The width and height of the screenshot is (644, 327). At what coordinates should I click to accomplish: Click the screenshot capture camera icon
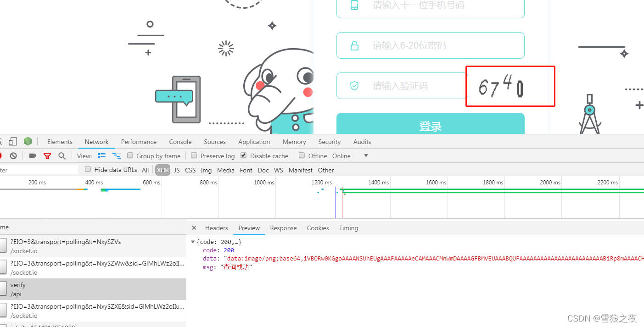click(x=32, y=155)
